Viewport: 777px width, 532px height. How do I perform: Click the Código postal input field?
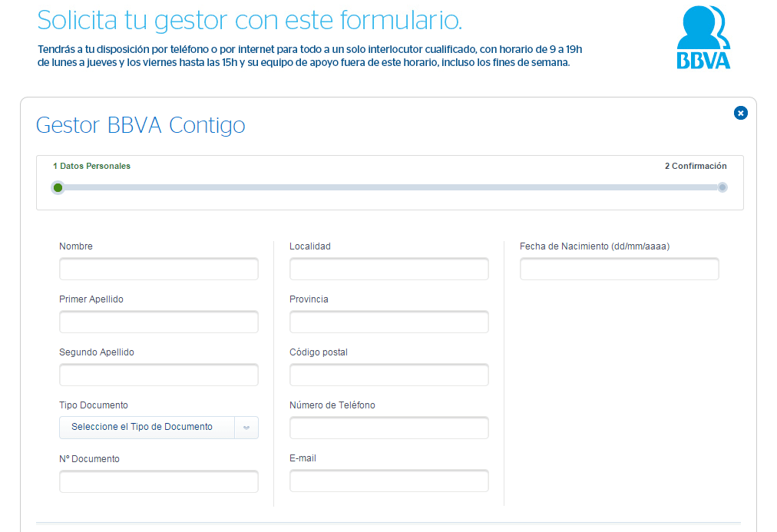[x=389, y=375]
